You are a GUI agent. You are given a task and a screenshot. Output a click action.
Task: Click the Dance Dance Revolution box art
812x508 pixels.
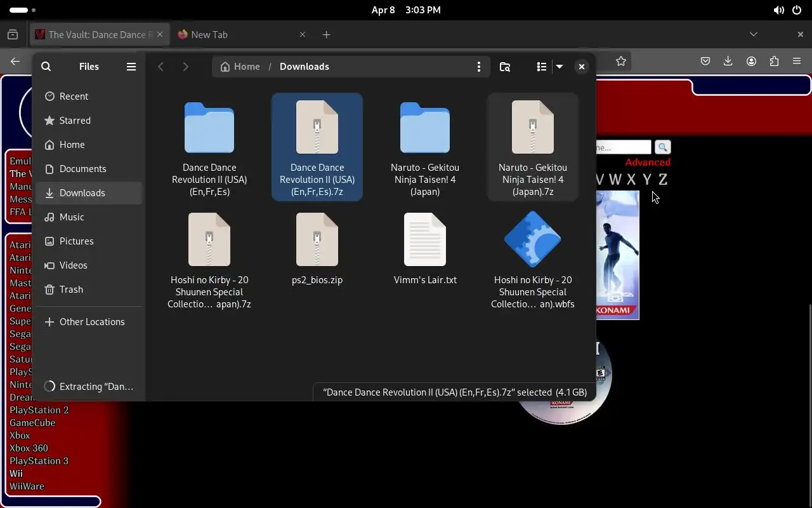click(617, 255)
